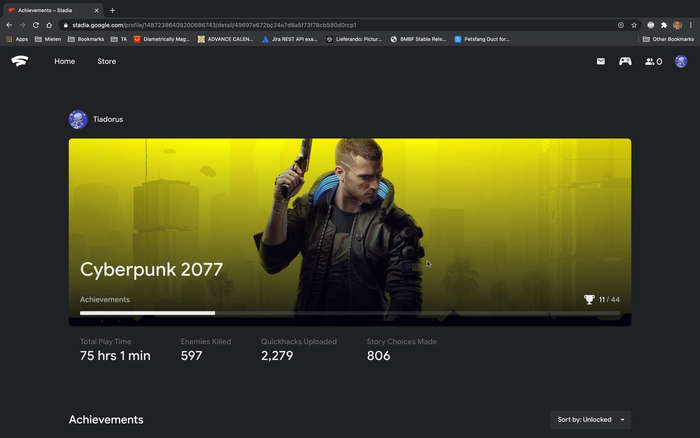This screenshot has width=700, height=438.
Task: Open the Other Bookmarks folder
Action: click(668, 39)
